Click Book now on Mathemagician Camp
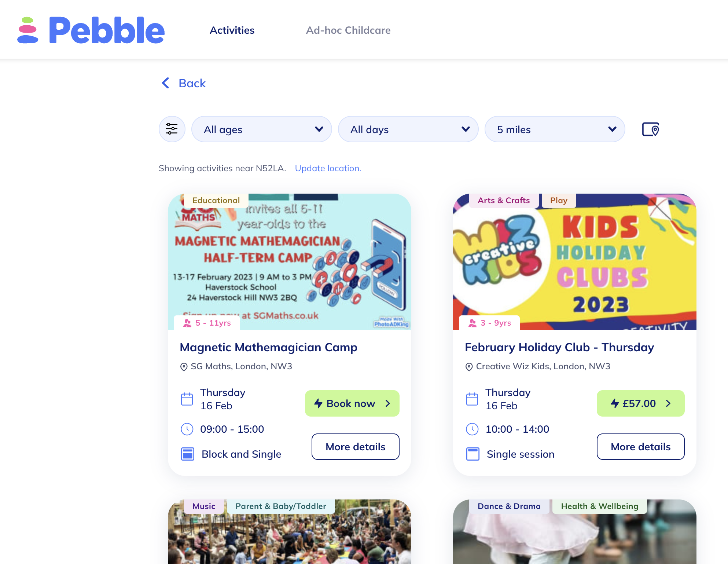Viewport: 728px width, 564px height. pos(352,403)
